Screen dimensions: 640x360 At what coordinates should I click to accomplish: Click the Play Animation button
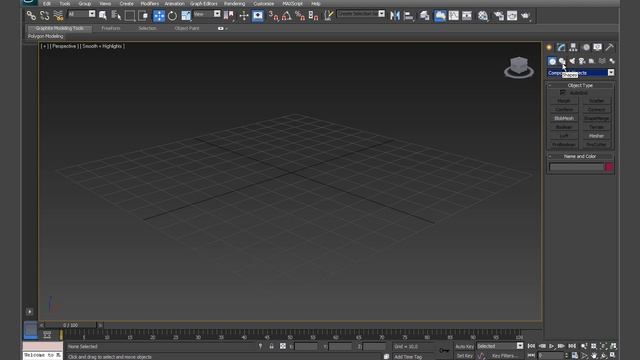(x=552, y=346)
